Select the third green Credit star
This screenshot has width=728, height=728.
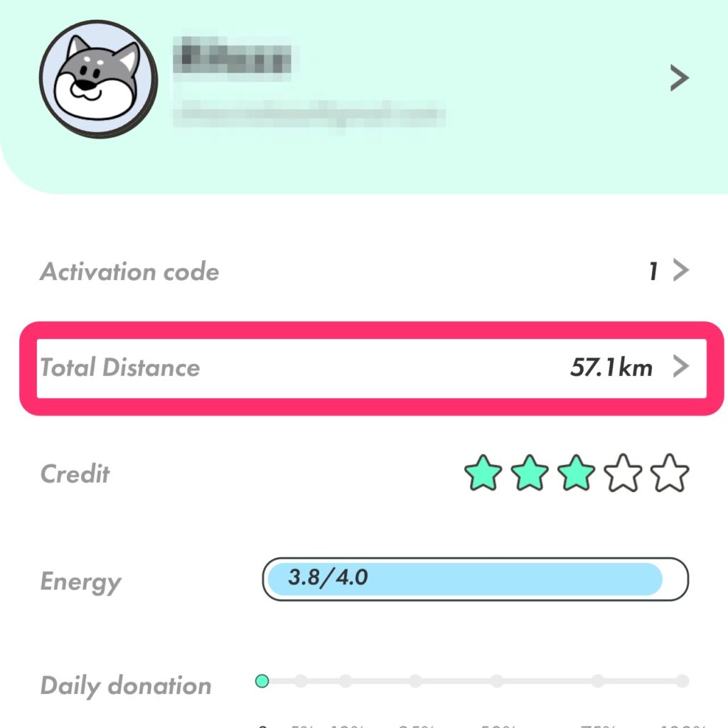(x=577, y=473)
